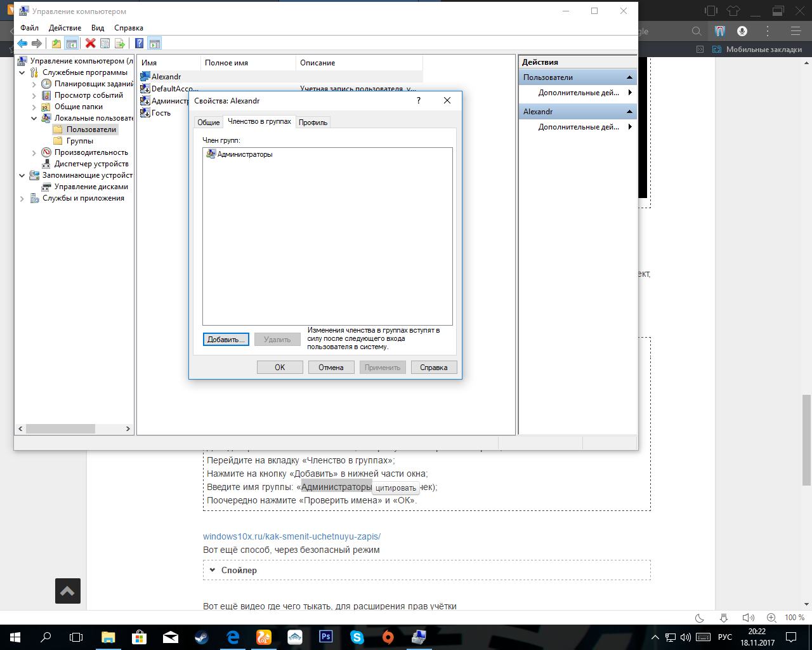Click the Properties toolbar icon
Screen dimensions: 812x650
pyautogui.click(x=105, y=44)
